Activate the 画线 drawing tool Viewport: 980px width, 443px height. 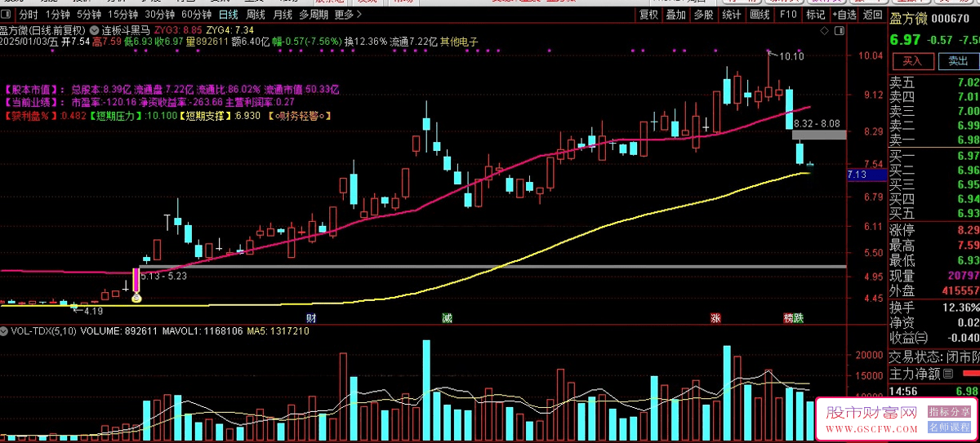pyautogui.click(x=760, y=15)
